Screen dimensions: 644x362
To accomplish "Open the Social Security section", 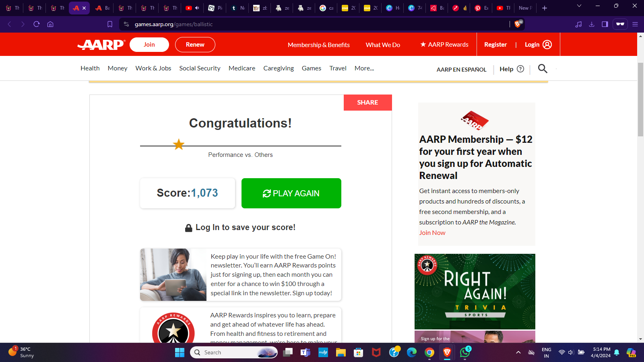I will click(200, 68).
